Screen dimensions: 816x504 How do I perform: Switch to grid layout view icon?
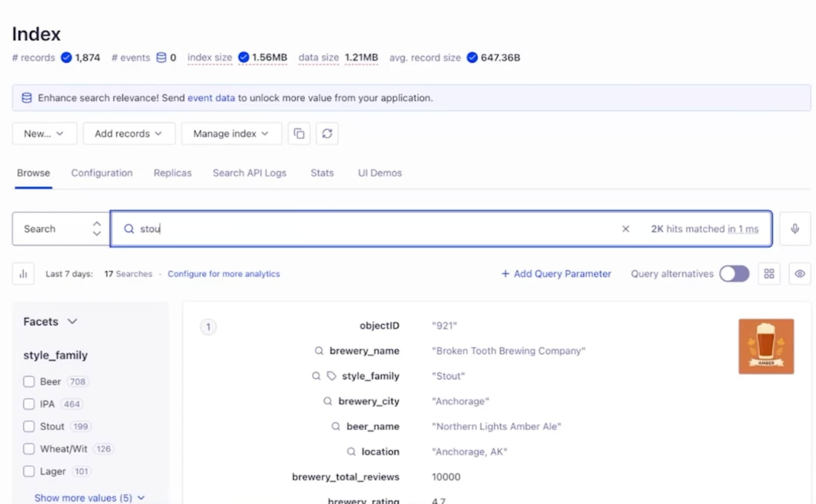tap(769, 274)
